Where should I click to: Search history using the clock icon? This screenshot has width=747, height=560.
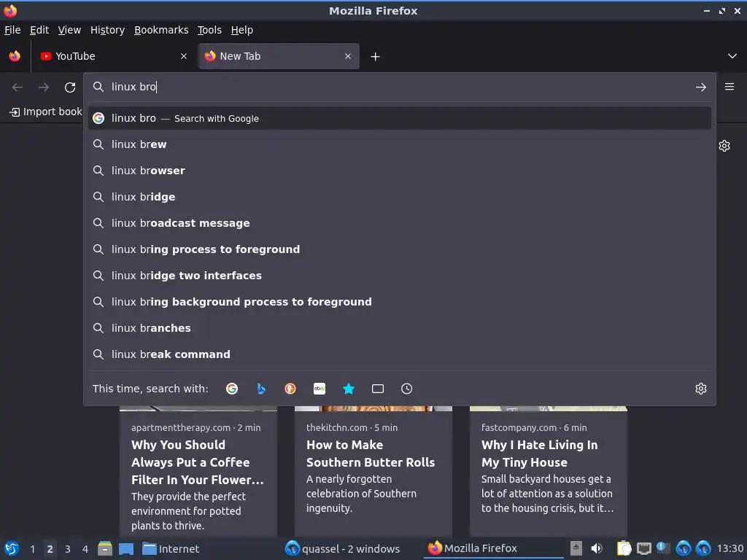(407, 389)
